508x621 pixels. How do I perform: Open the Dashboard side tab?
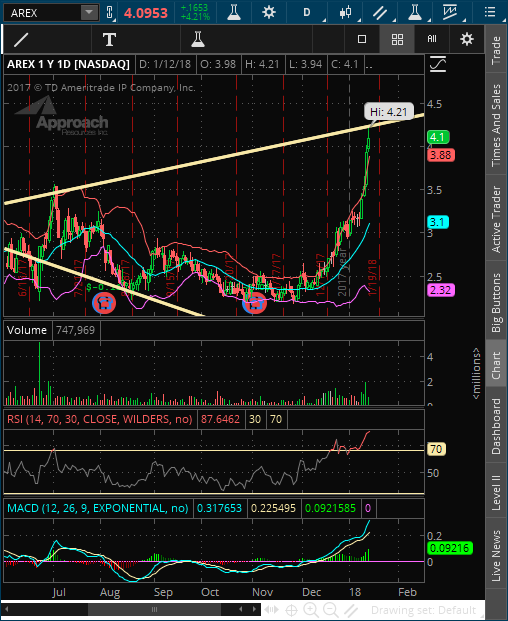pyautogui.click(x=496, y=427)
